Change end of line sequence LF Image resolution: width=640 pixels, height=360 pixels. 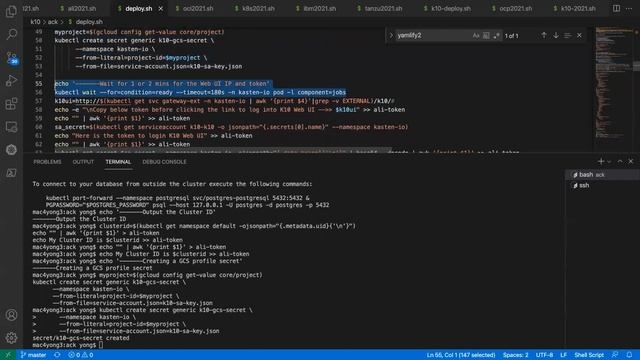pyautogui.click(x=563, y=355)
